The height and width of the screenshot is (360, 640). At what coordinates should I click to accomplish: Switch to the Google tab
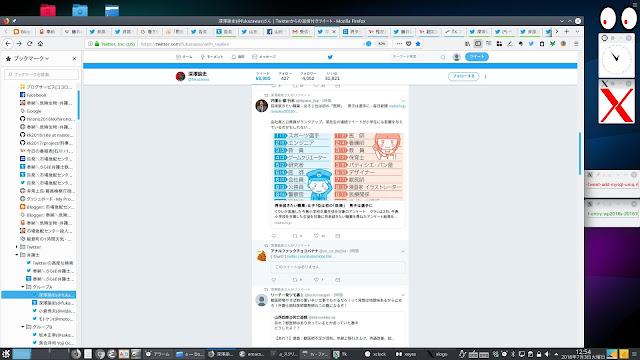click(x=149, y=31)
